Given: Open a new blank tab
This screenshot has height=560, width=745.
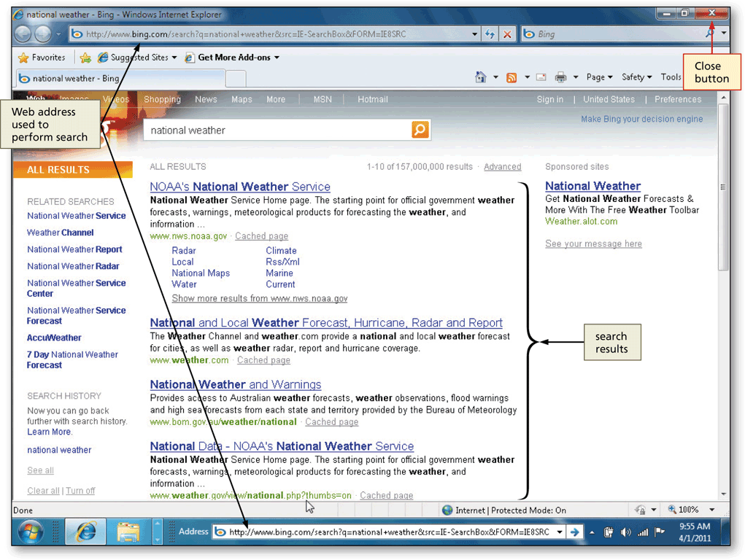Looking at the screenshot, I should (x=236, y=78).
